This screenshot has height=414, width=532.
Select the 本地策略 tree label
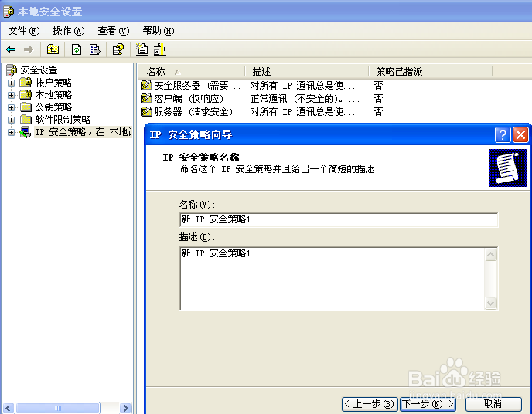pos(53,94)
